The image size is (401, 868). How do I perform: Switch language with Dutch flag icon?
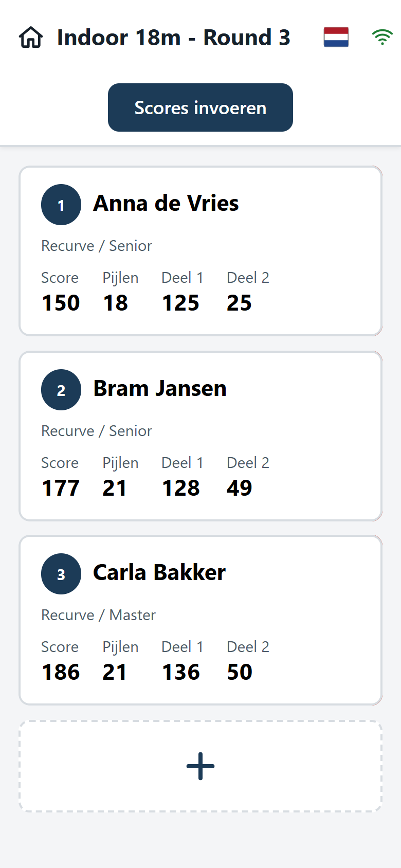(336, 37)
